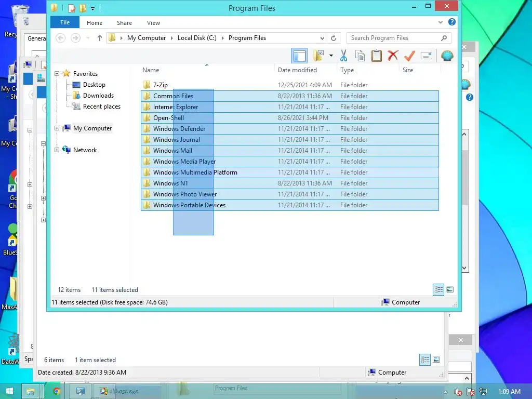Image resolution: width=532 pixels, height=399 pixels.
Task: Switch to the Home ribbon tab
Action: (95, 23)
